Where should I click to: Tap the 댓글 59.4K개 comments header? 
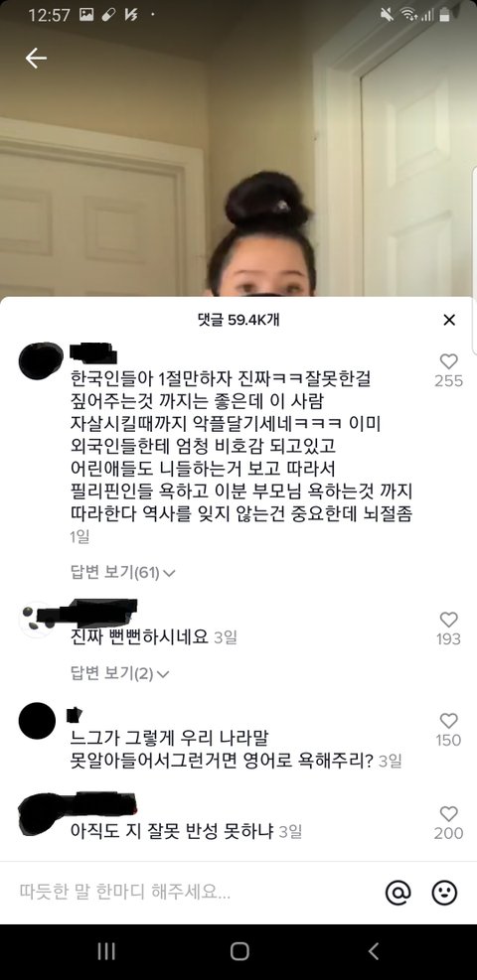(x=238, y=320)
